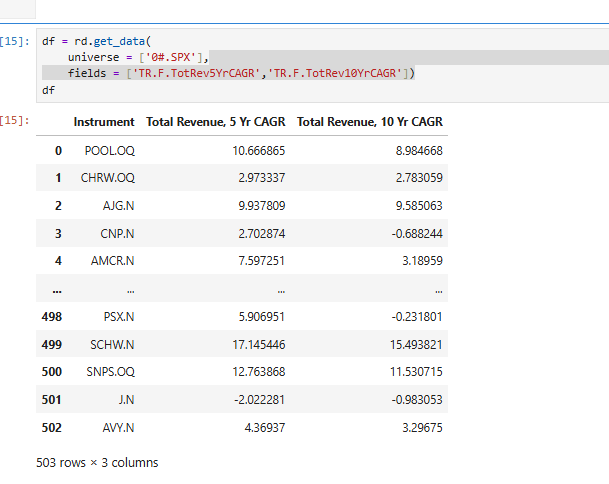The image size is (609, 484).
Task: Select the input prompt [15] beside the code
Action: pos(15,41)
